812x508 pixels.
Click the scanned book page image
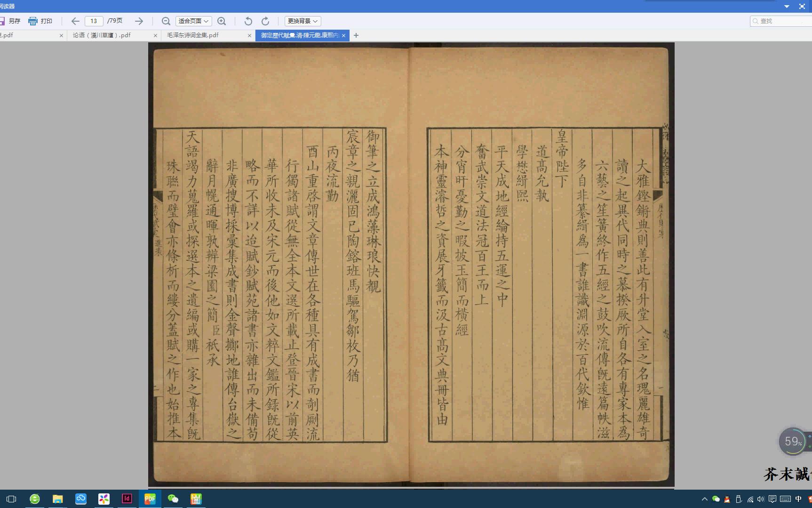click(x=411, y=265)
